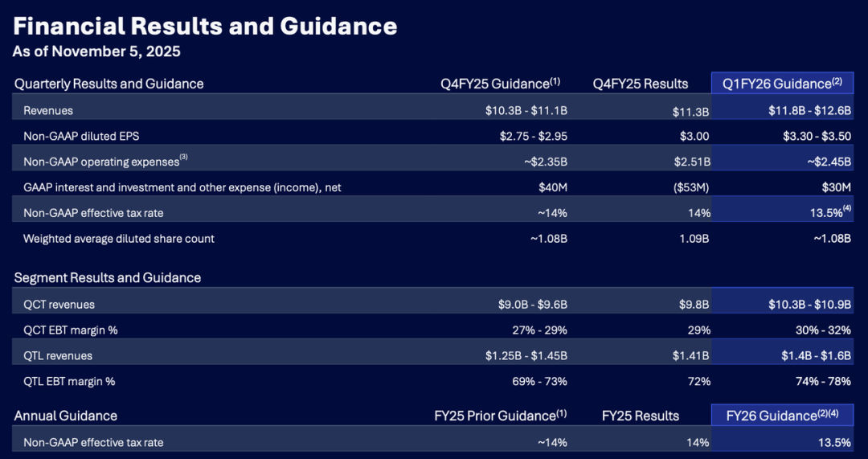Click the ($53M) results value
Screen dimensions: 868x459
(x=692, y=187)
